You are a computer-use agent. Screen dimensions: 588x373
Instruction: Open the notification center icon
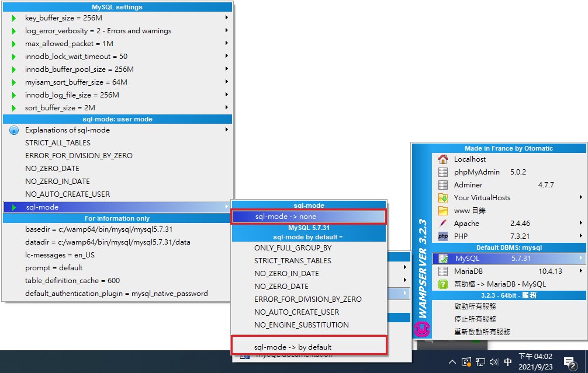tap(570, 362)
